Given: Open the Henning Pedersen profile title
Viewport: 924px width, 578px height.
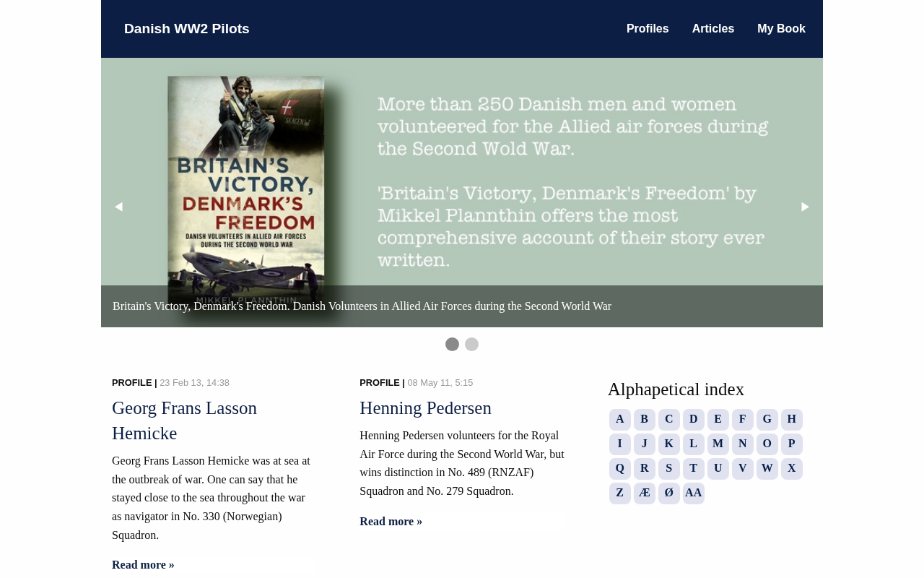Looking at the screenshot, I should tap(425, 408).
